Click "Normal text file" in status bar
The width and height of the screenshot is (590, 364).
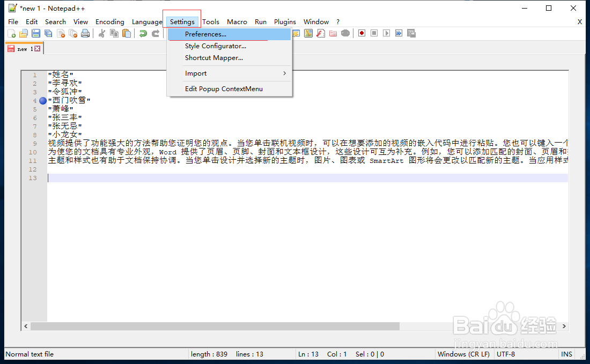coord(29,354)
